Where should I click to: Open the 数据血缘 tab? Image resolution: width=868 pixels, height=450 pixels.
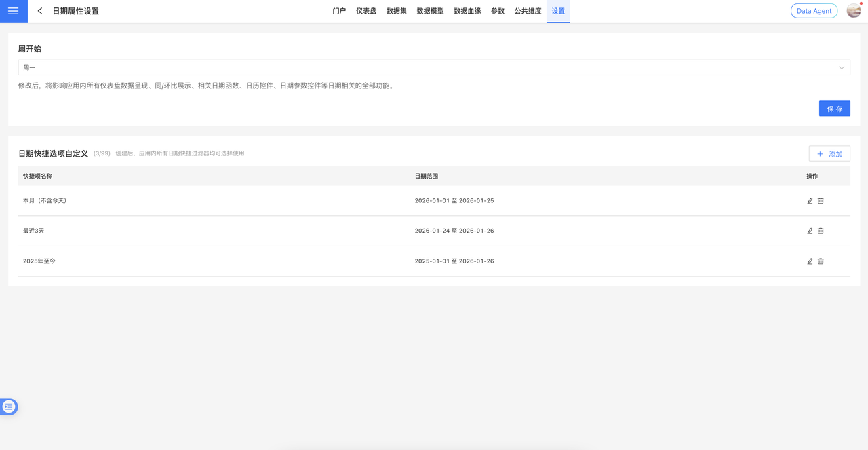pos(467,11)
